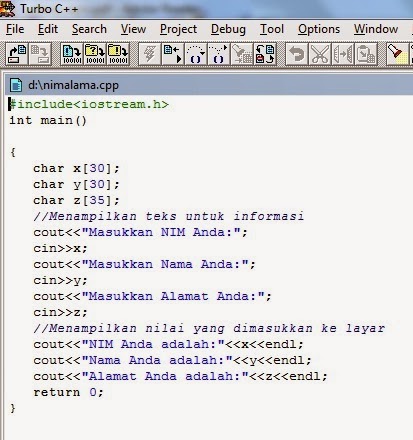The image size is (413, 440).
Task: Click the Undo arrow toolbar icon
Action: coord(297,54)
